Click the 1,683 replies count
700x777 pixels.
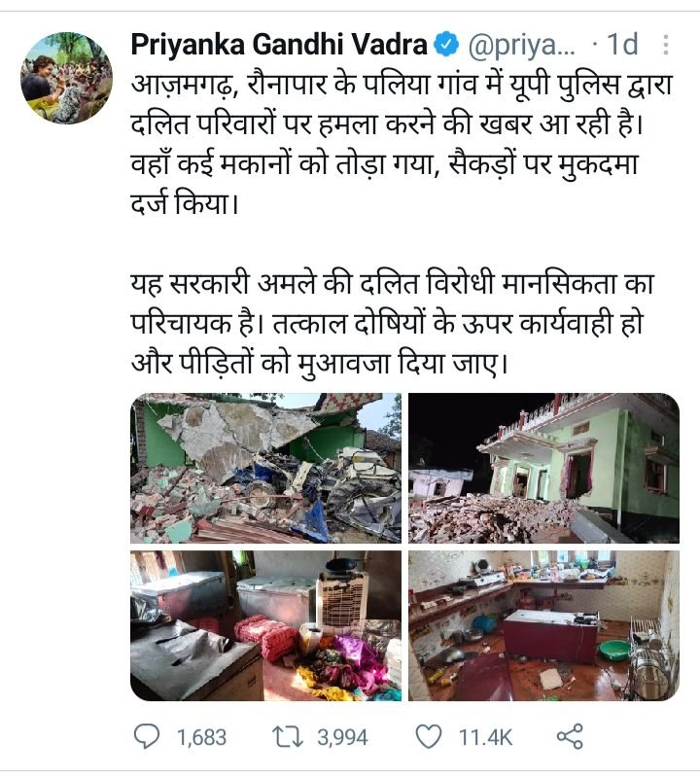point(201,737)
